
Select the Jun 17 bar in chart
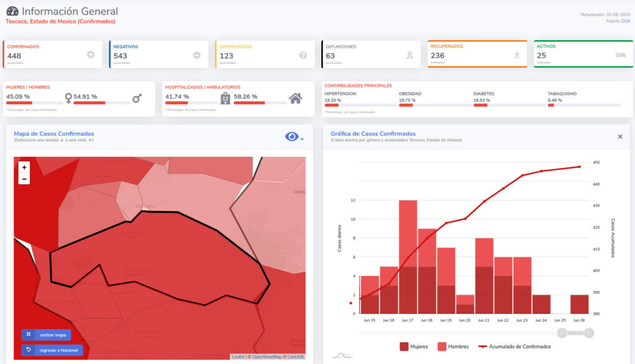407,257
